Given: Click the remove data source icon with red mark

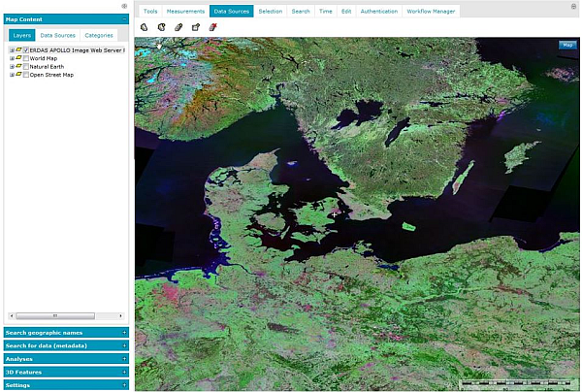Looking at the screenshot, I should click(x=213, y=27).
